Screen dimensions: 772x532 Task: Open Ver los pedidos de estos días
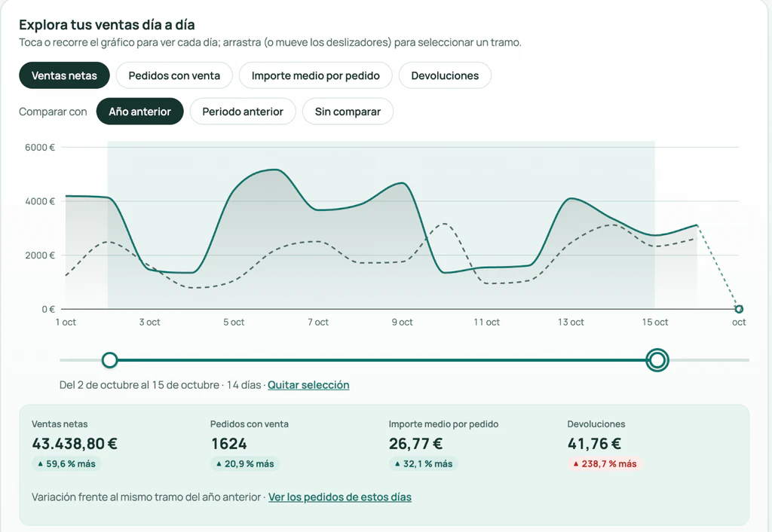(x=340, y=497)
